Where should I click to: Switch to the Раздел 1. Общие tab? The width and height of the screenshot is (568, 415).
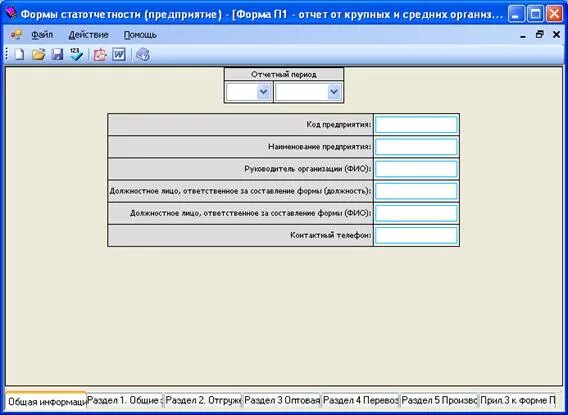coord(125,401)
